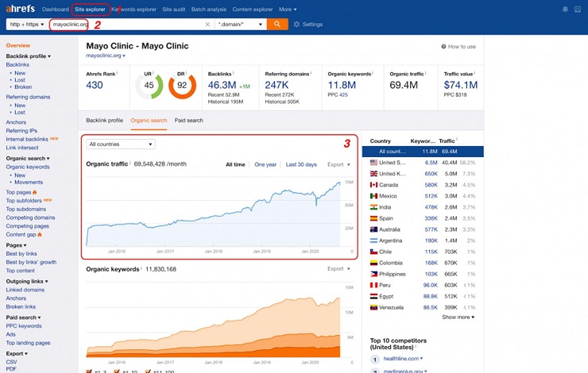588x373 pixels.
Task: Click the United States flag icon
Action: point(373,163)
